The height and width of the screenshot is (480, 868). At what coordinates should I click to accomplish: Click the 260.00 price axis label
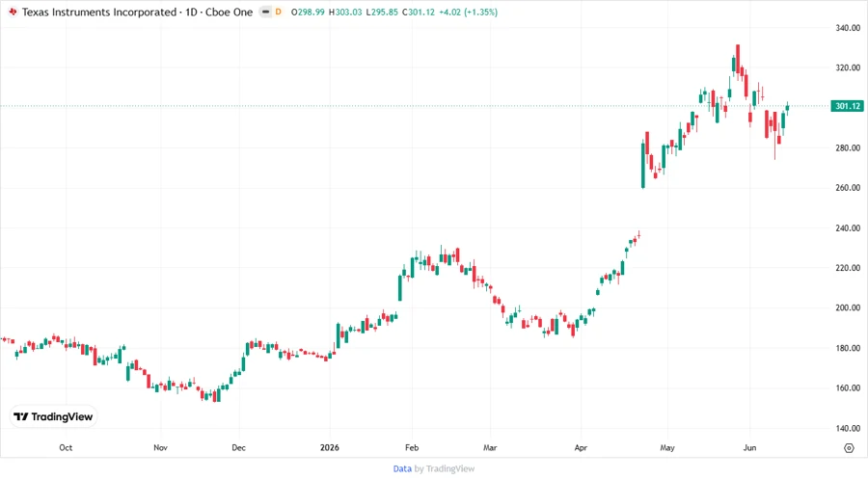click(848, 187)
